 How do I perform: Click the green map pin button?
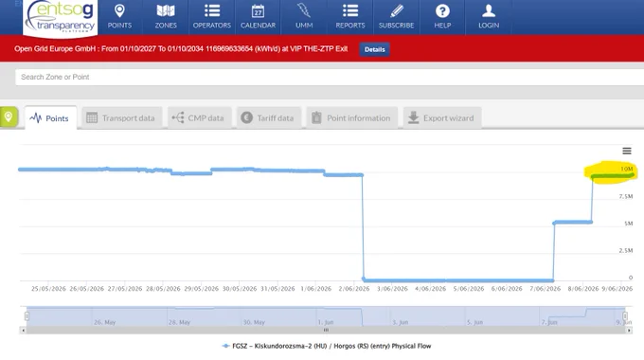click(x=9, y=117)
